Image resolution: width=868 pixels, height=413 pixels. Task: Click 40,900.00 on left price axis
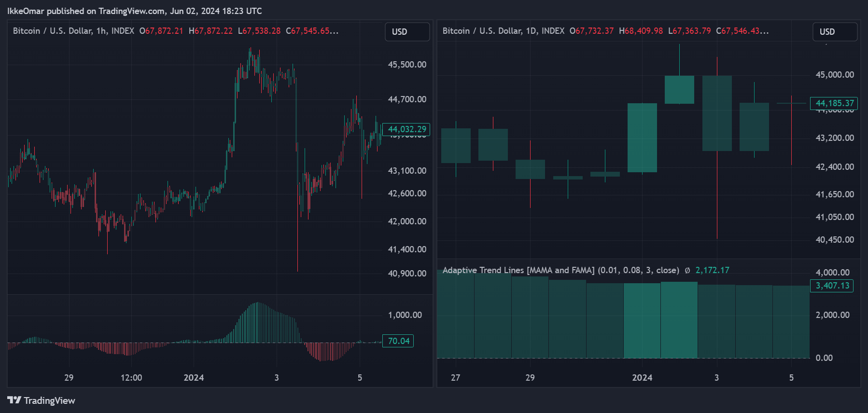(x=407, y=274)
